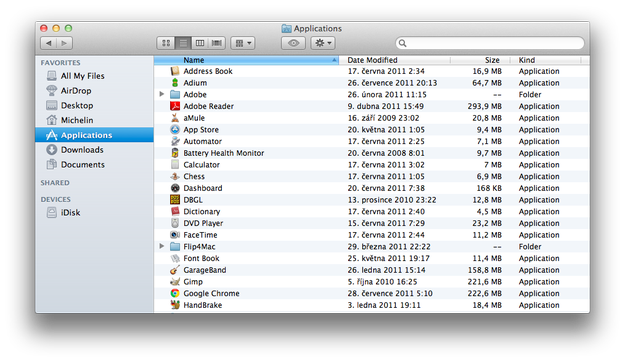Click date '16. září 2009 23:02'
This screenshot has height=362, width=625.
coord(383,118)
